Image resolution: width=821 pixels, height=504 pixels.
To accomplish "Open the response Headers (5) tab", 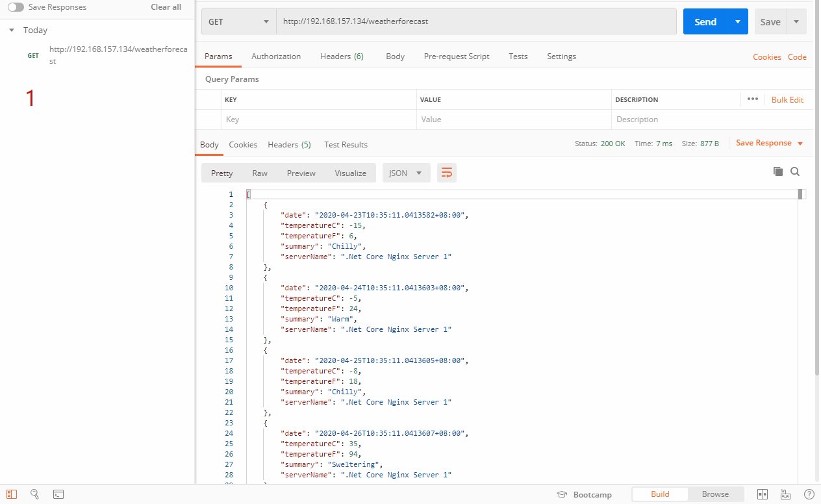I will (289, 145).
